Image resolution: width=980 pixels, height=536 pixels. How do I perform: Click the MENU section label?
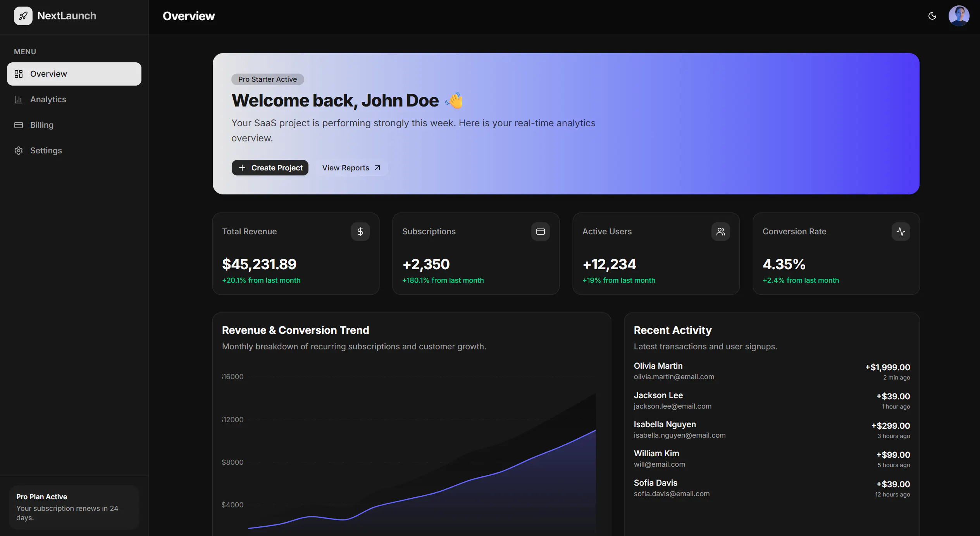click(x=25, y=52)
